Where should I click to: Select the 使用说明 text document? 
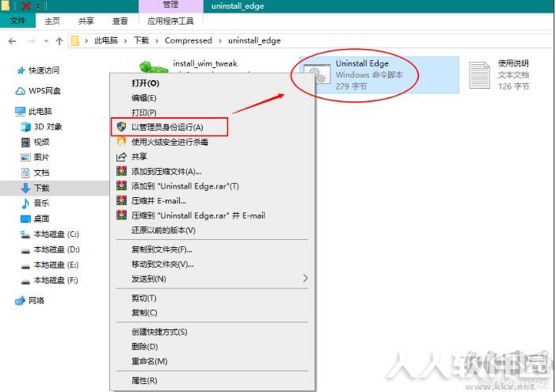pyautogui.click(x=499, y=74)
